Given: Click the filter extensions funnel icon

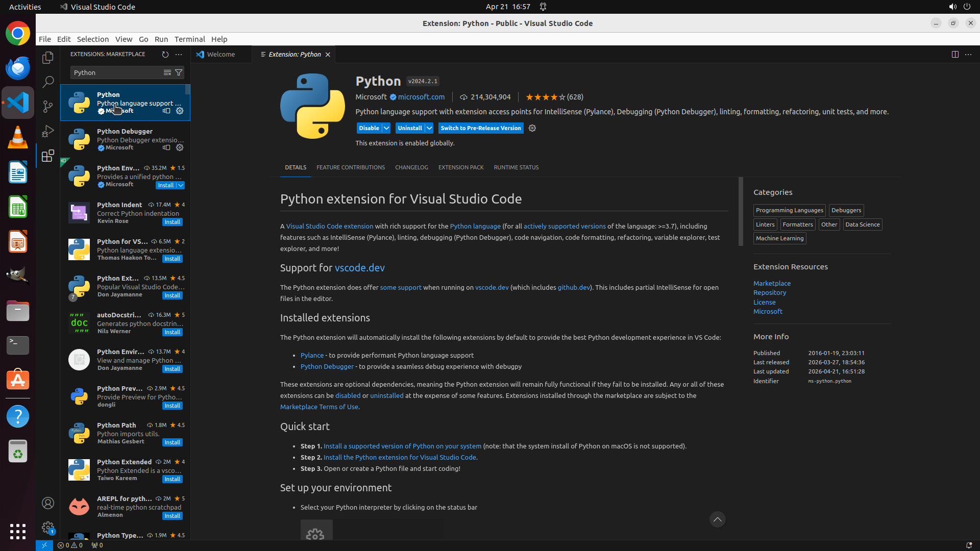Looking at the screenshot, I should pos(179,72).
